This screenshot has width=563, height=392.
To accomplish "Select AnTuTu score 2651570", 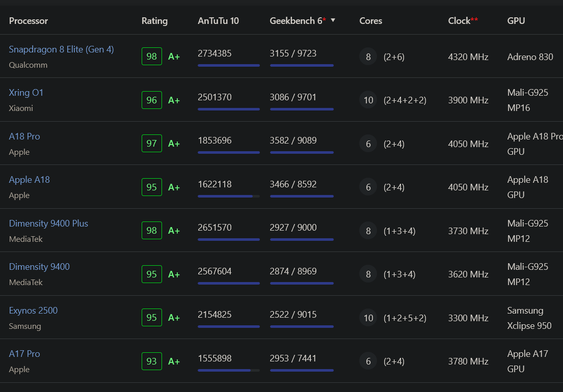I will point(215,228).
